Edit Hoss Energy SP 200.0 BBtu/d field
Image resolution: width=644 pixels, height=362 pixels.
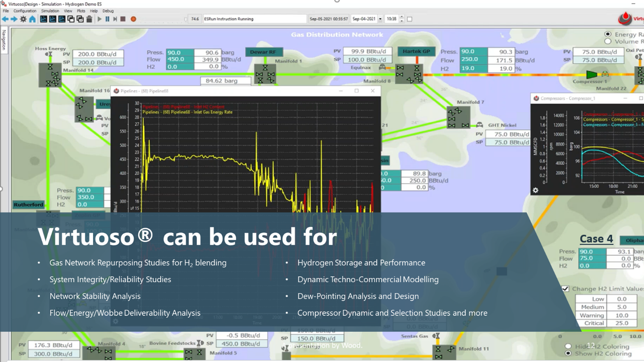tap(98, 63)
